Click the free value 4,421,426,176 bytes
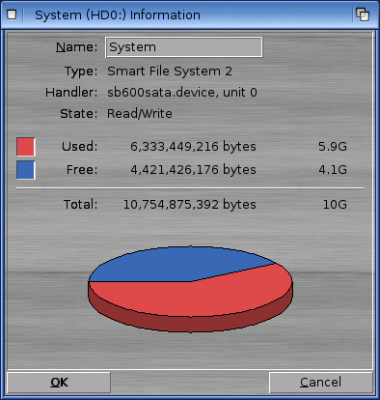 pos(193,170)
